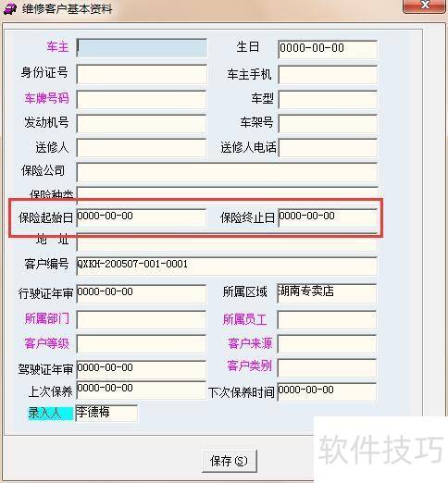This screenshot has width=448, height=483.
Task: Select the 送修人 input field
Action: click(x=142, y=147)
